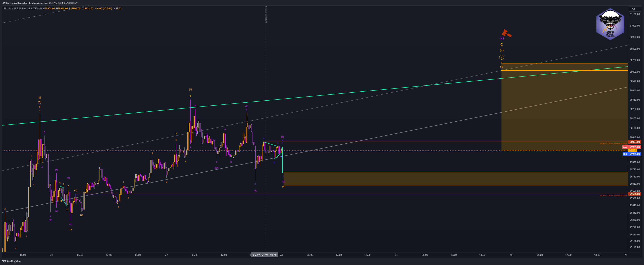The image size is (644, 265).
Task: Select the orange (3) wave label
Action: click(x=190, y=89)
